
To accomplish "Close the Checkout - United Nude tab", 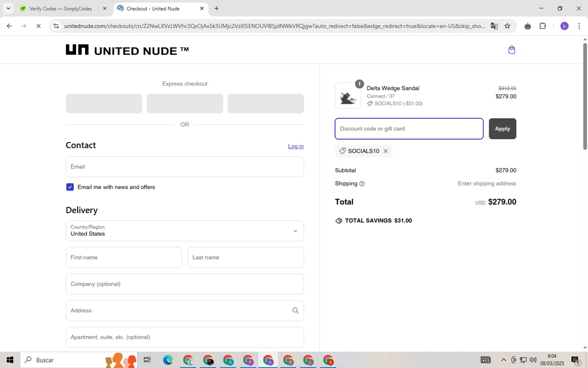I will (x=202, y=8).
